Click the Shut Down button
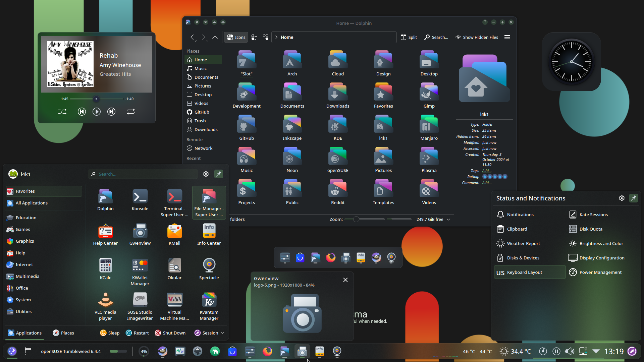The image size is (644, 362). [170, 333]
